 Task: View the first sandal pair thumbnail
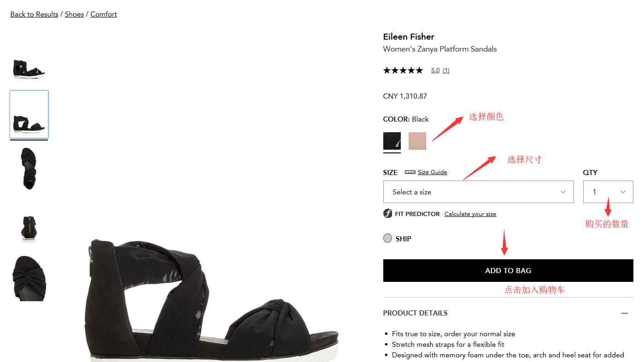[29, 69]
